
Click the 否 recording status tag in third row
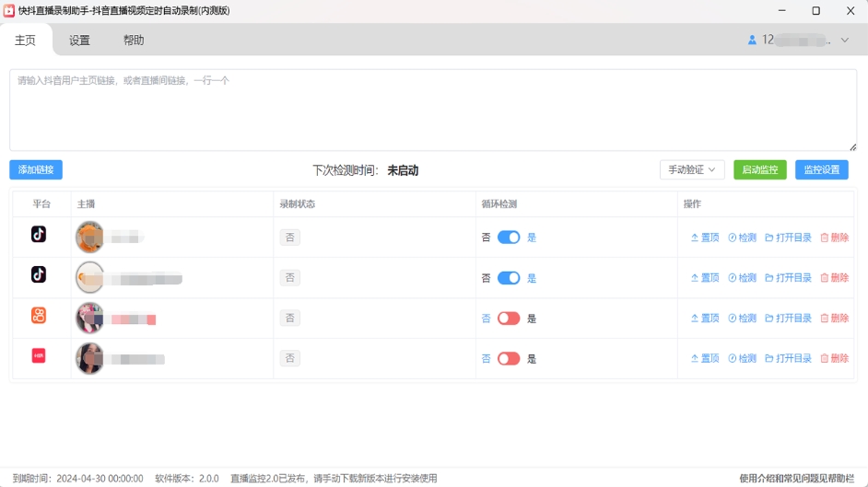(x=289, y=318)
